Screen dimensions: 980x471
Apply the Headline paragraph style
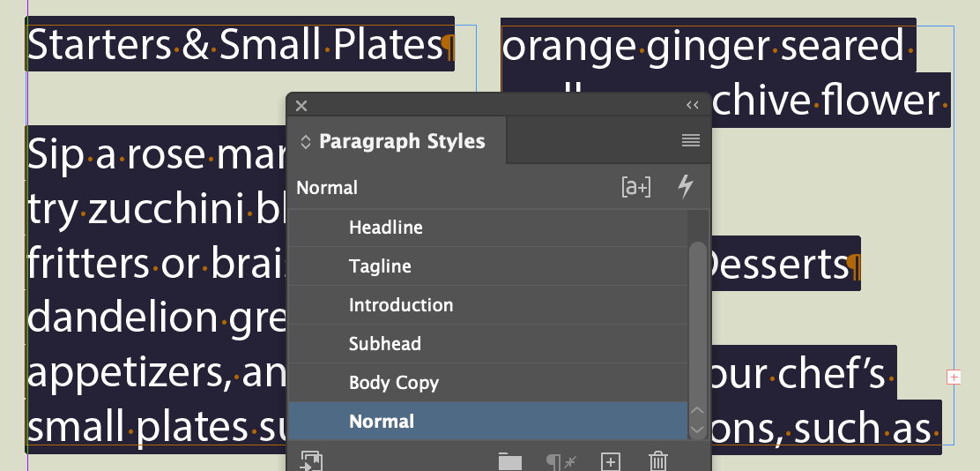(x=487, y=227)
